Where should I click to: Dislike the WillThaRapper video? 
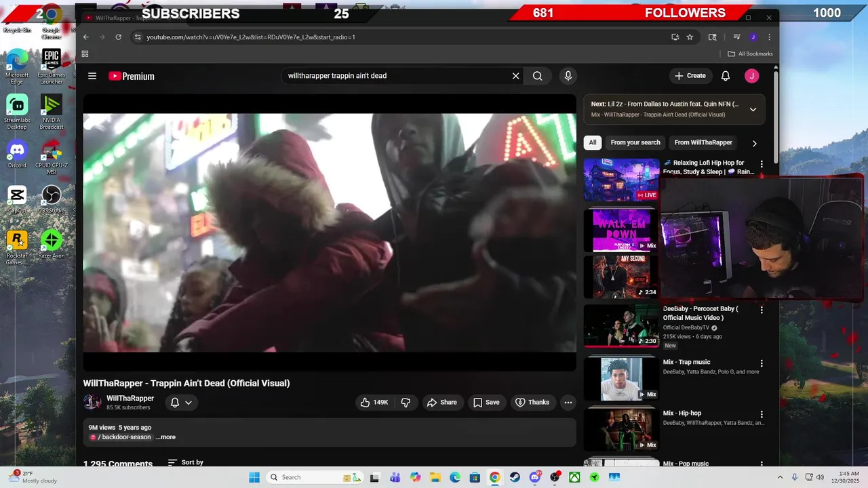pyautogui.click(x=406, y=403)
